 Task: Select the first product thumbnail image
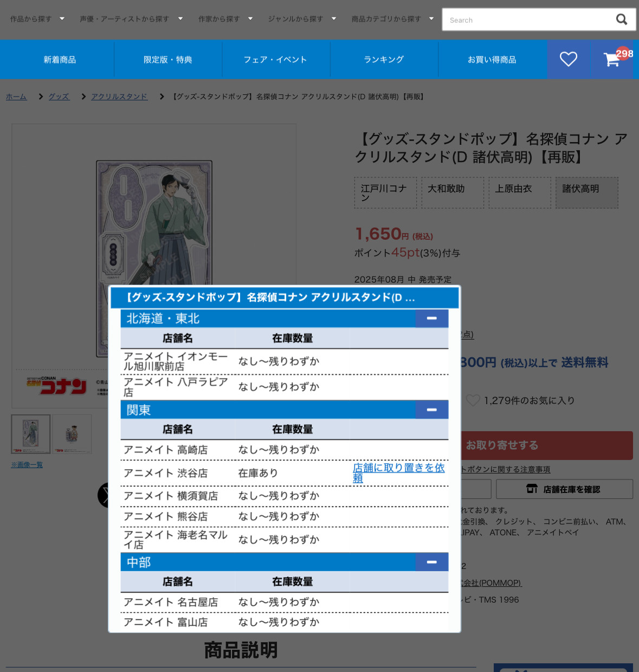tap(31, 434)
